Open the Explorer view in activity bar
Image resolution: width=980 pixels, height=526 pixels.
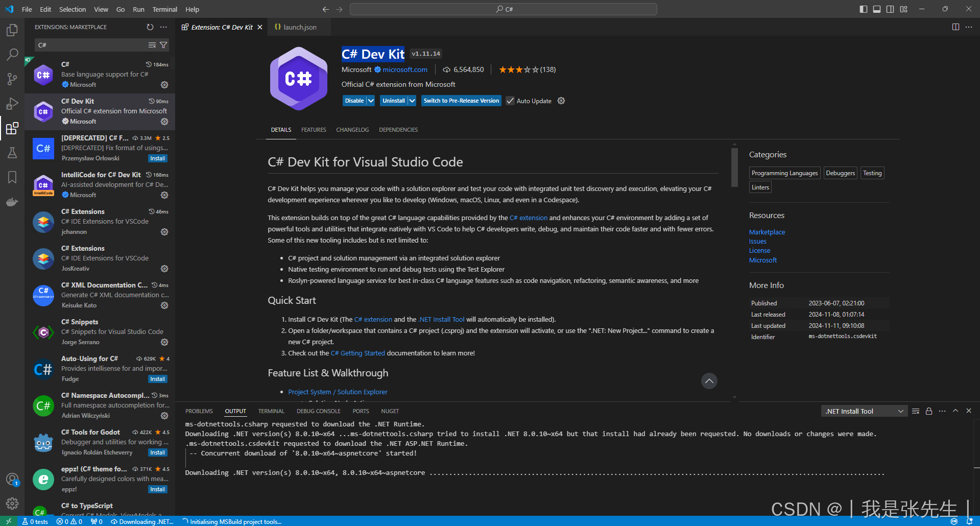click(12, 30)
